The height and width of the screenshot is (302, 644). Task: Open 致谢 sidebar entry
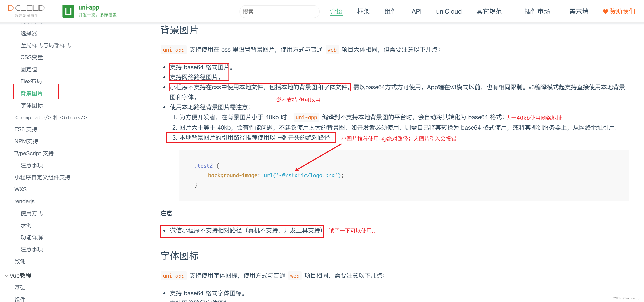click(20, 261)
